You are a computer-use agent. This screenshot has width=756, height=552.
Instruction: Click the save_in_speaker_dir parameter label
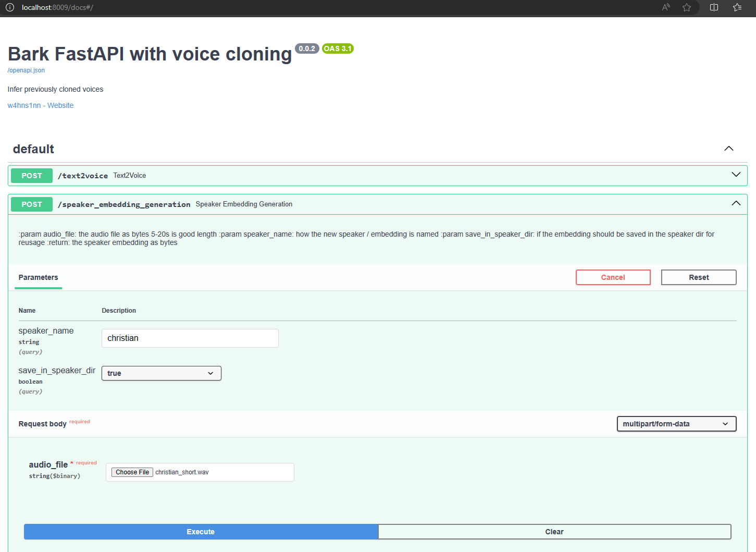pyautogui.click(x=57, y=370)
